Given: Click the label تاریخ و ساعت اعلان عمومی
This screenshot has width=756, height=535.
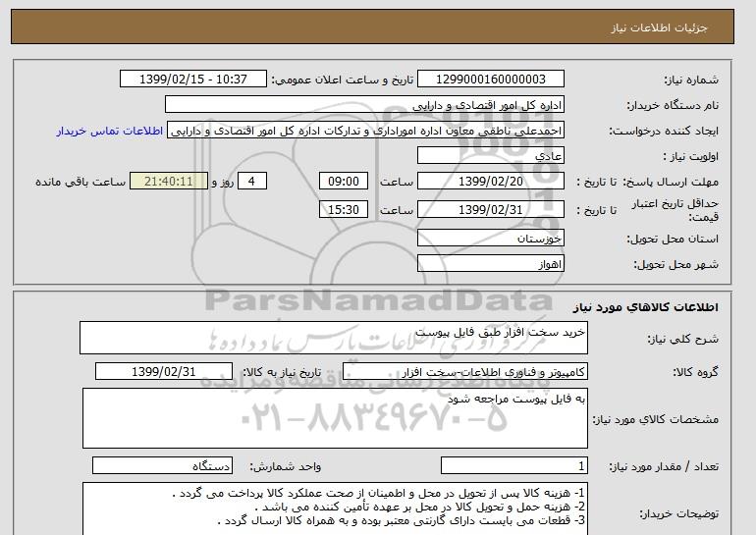Looking at the screenshot, I should (343, 80).
